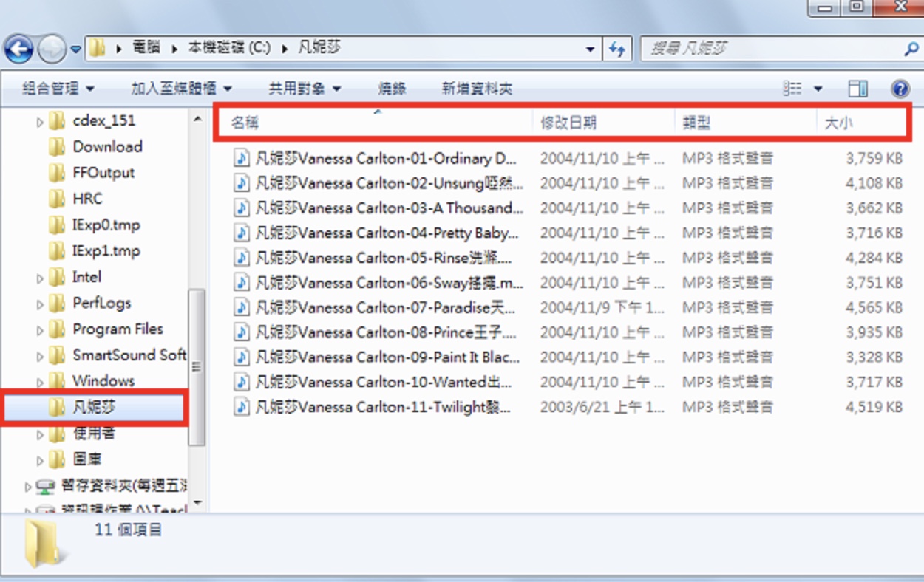Select the 圖庫 folder in tree
The image size is (924, 582).
pos(87,459)
